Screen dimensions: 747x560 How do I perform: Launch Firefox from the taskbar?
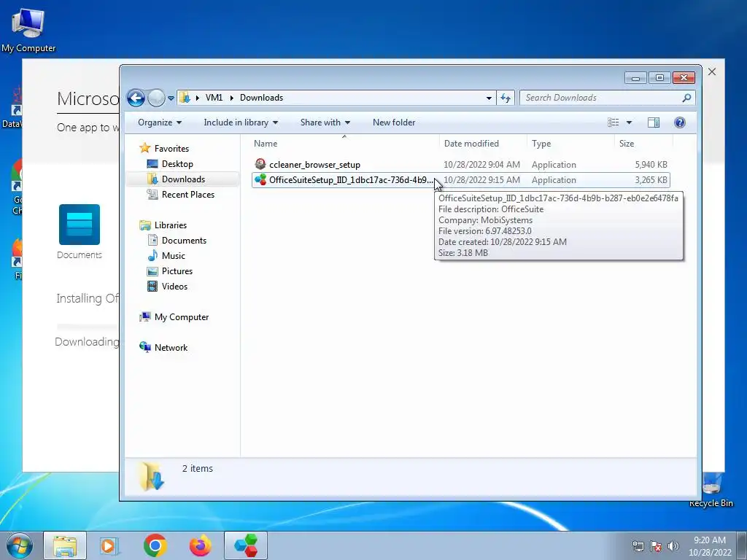[200, 545]
